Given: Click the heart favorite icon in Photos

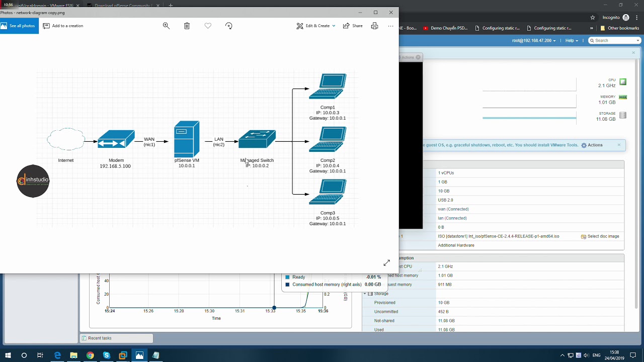Looking at the screenshot, I should pos(208,26).
